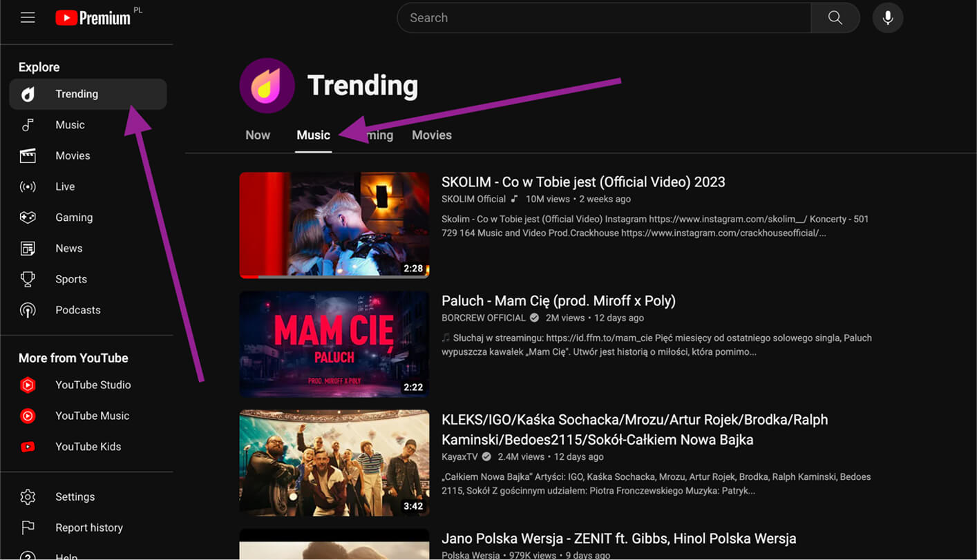Viewport: 977px width, 560px height.
Task: Click the Trending flame icon in sidebar
Action: point(28,94)
